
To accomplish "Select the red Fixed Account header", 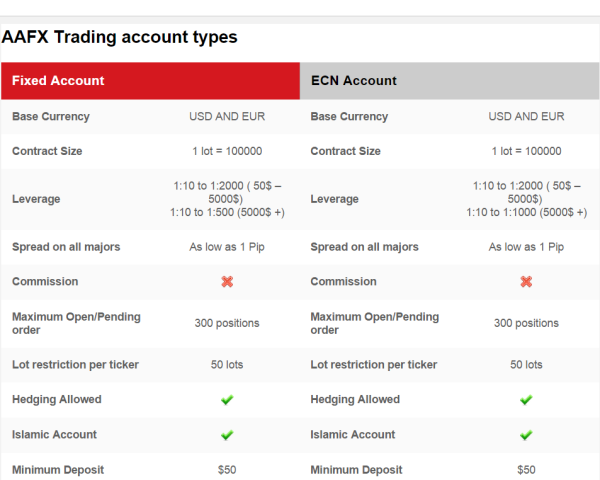I will 150,81.
